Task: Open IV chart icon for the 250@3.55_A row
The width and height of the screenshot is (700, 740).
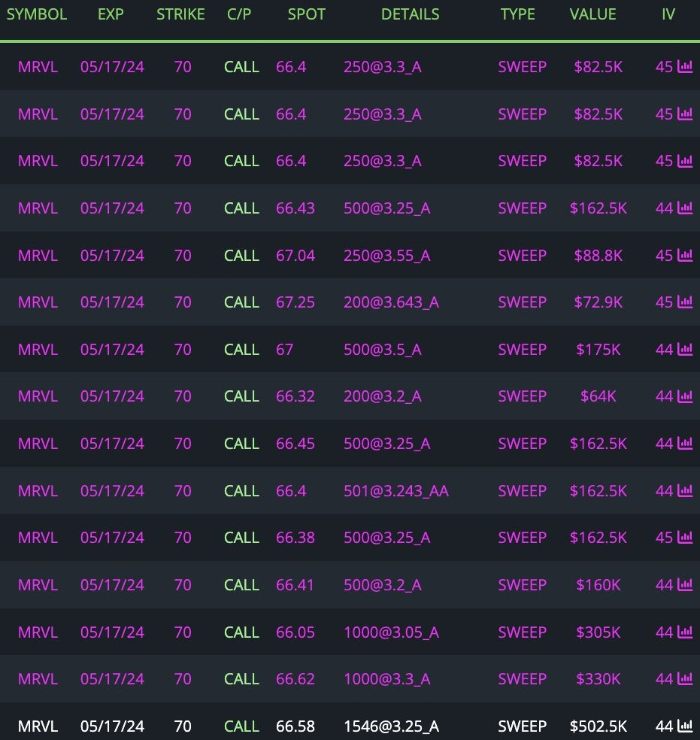Action: click(x=685, y=255)
